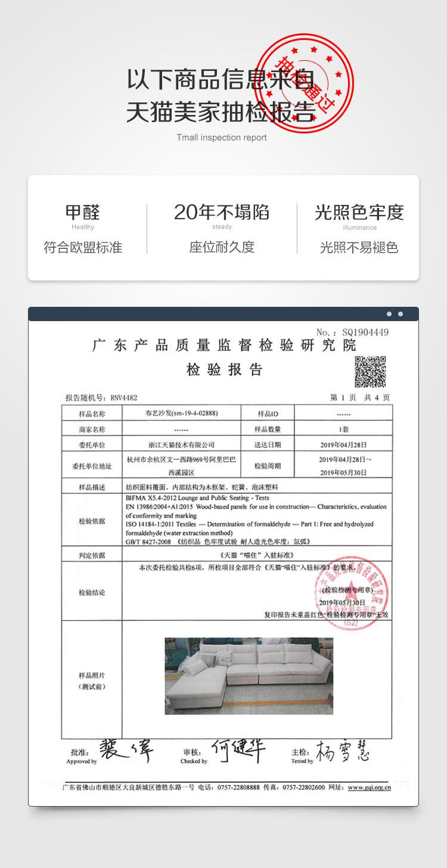Viewport: 447px width, 868px height.
Task: Click the 检验依据 label cell
Action: pyautogui.click(x=92, y=521)
